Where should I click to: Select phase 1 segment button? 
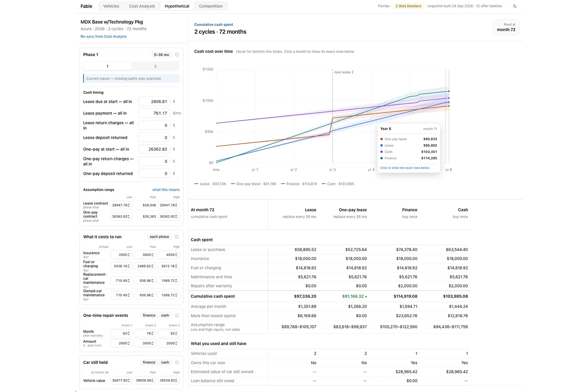108,66
